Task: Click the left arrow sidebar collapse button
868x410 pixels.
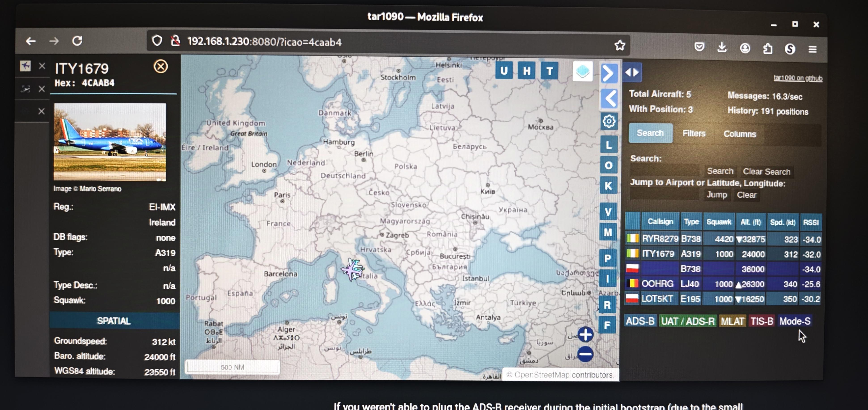Action: [609, 99]
